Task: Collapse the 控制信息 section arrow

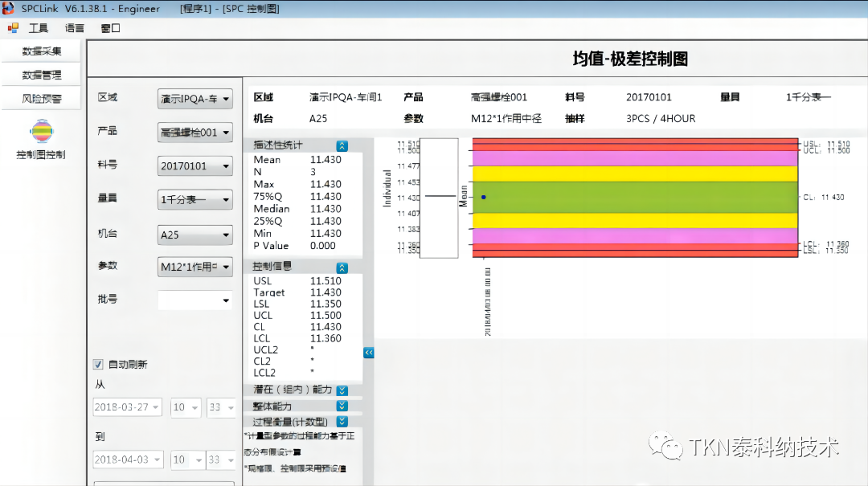Action: point(342,268)
